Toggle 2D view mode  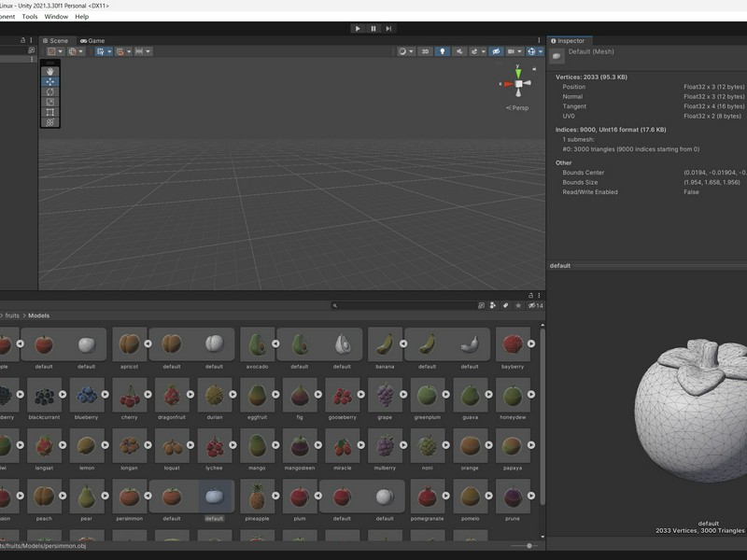coord(426,51)
